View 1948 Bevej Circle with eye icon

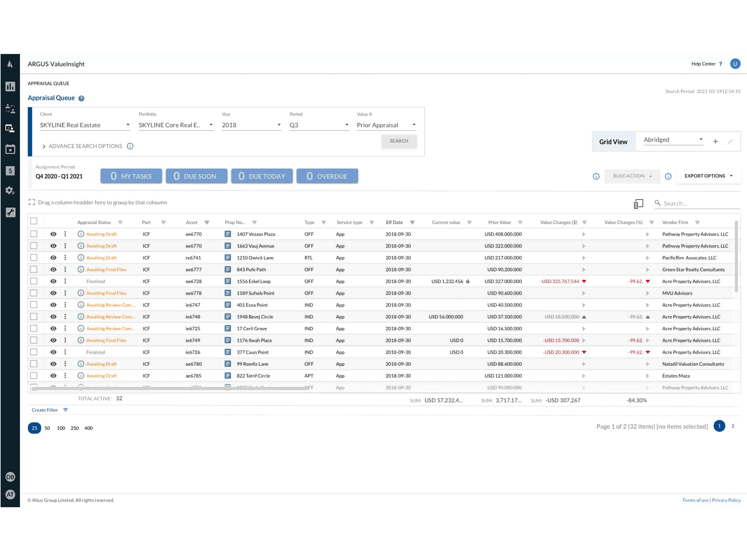[x=53, y=317]
